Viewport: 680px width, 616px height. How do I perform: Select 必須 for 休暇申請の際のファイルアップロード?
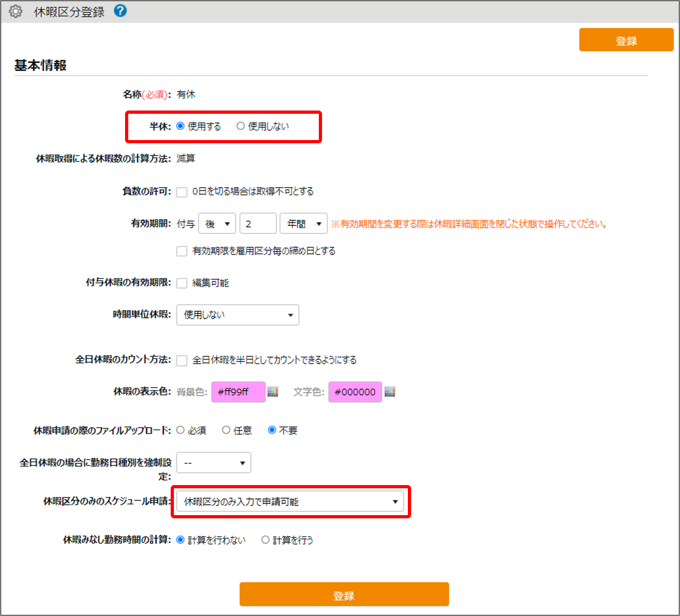[180, 429]
